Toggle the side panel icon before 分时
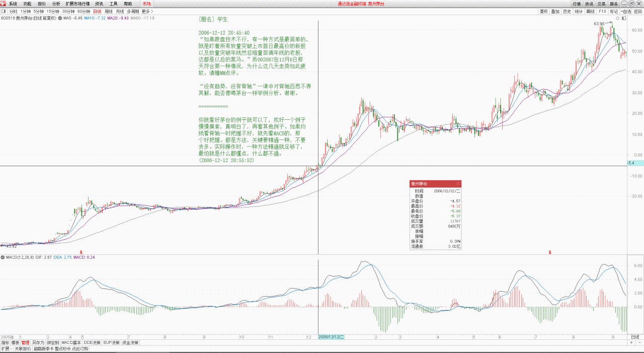644x353 pixels. pyautogui.click(x=4, y=11)
